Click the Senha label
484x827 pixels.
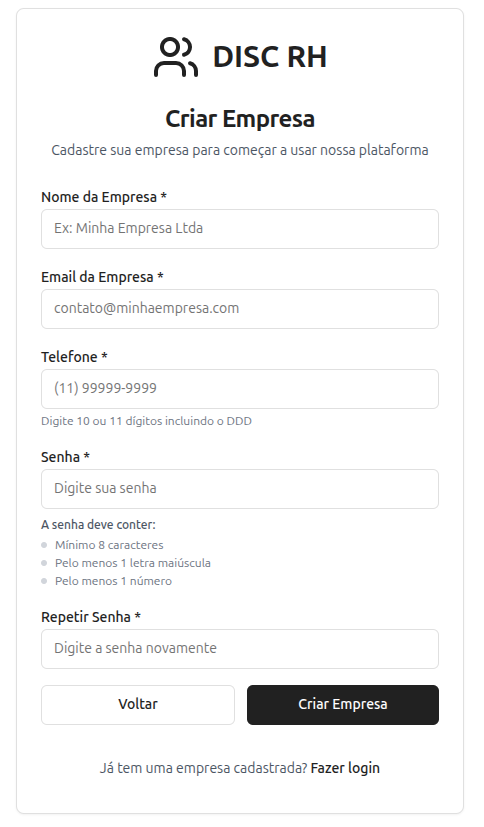coord(65,457)
